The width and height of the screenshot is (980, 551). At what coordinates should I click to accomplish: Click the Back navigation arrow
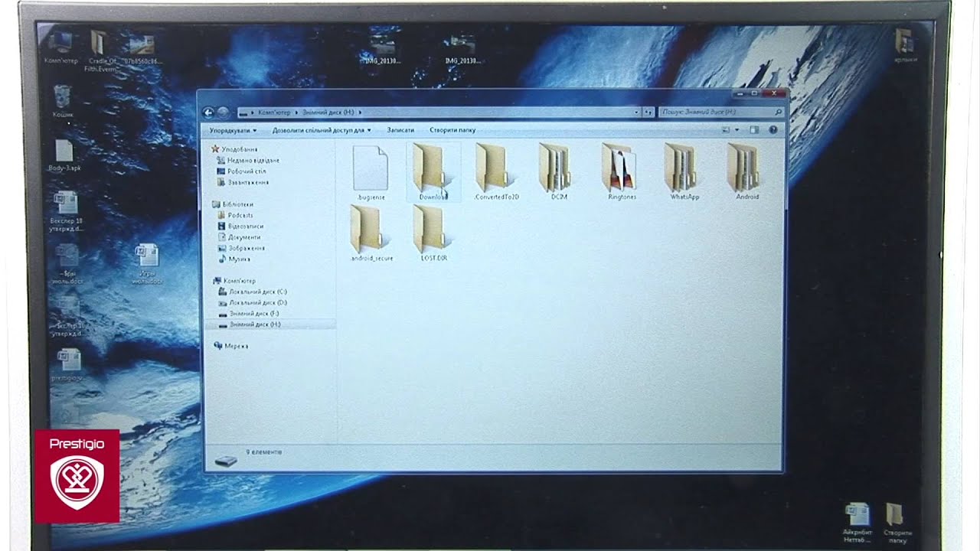click(x=208, y=112)
